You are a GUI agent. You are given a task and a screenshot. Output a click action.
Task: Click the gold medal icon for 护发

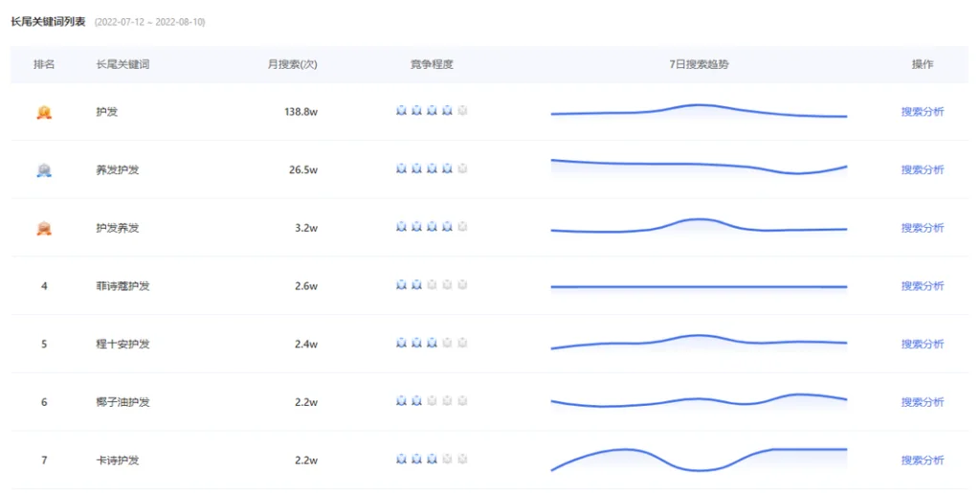(x=44, y=112)
